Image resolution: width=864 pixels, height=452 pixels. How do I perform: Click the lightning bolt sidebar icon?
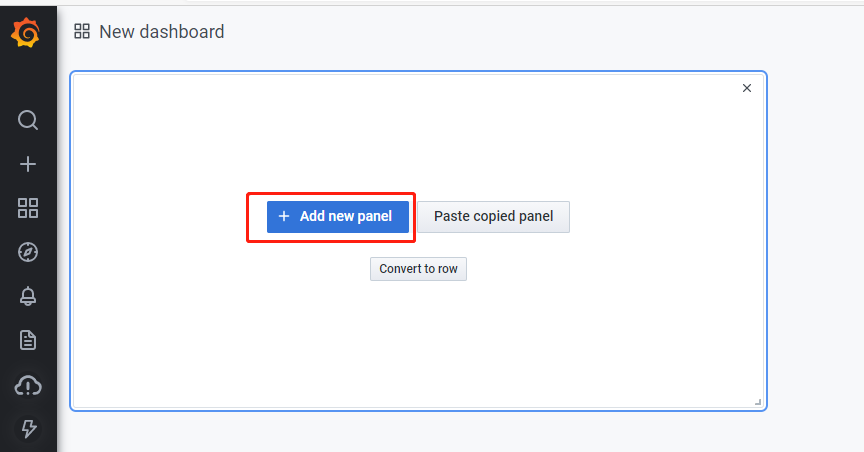pos(28,429)
